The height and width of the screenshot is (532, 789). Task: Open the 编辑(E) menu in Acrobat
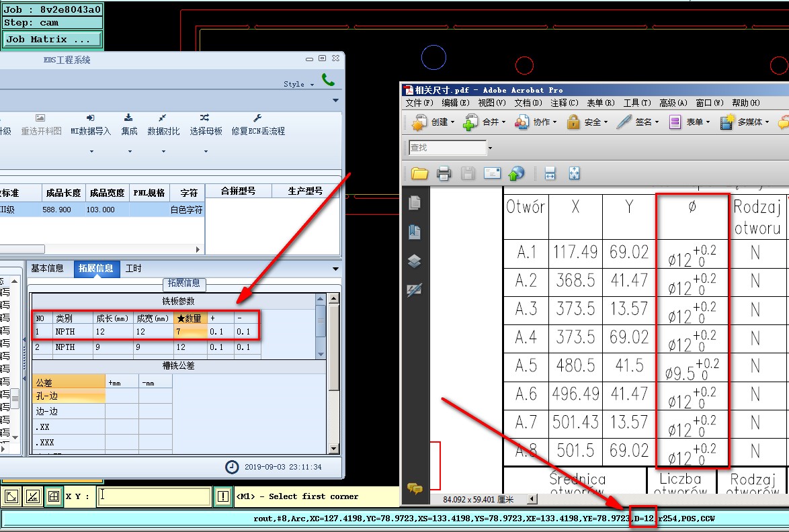(x=456, y=103)
